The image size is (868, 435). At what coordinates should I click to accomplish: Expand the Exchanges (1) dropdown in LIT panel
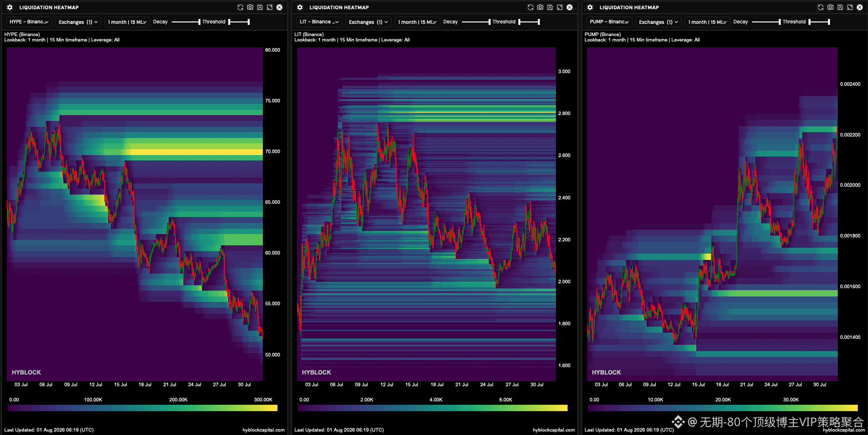[368, 22]
